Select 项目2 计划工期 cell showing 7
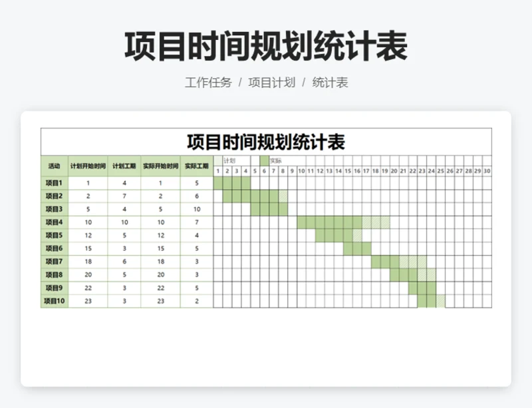532x408 pixels. (124, 196)
